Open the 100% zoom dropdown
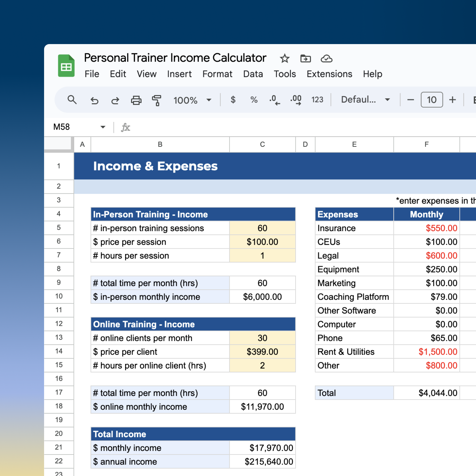 192,100
